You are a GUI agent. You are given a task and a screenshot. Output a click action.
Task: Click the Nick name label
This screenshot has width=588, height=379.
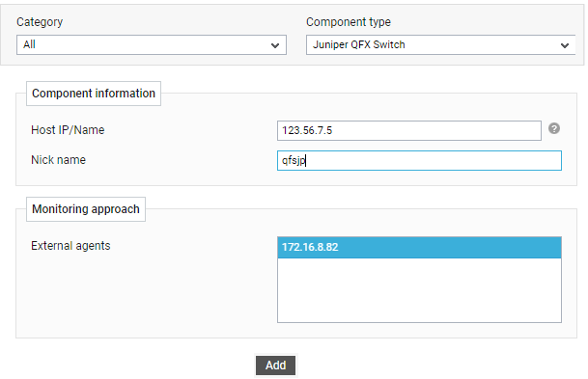(58, 160)
